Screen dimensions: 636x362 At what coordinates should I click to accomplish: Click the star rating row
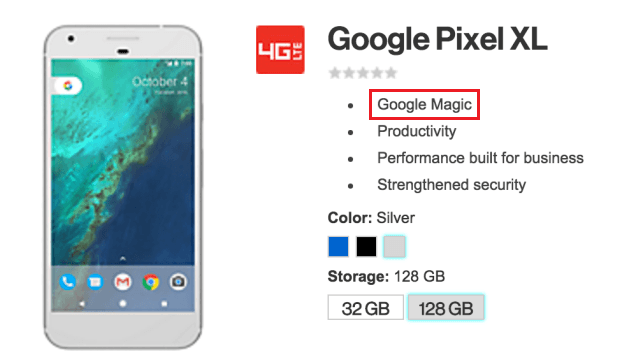[x=363, y=73]
